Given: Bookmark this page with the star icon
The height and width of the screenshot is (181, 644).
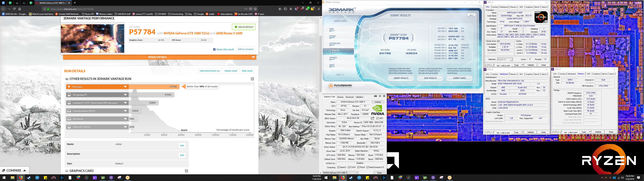Looking at the screenshot, I should pyautogui.click(x=255, y=9).
